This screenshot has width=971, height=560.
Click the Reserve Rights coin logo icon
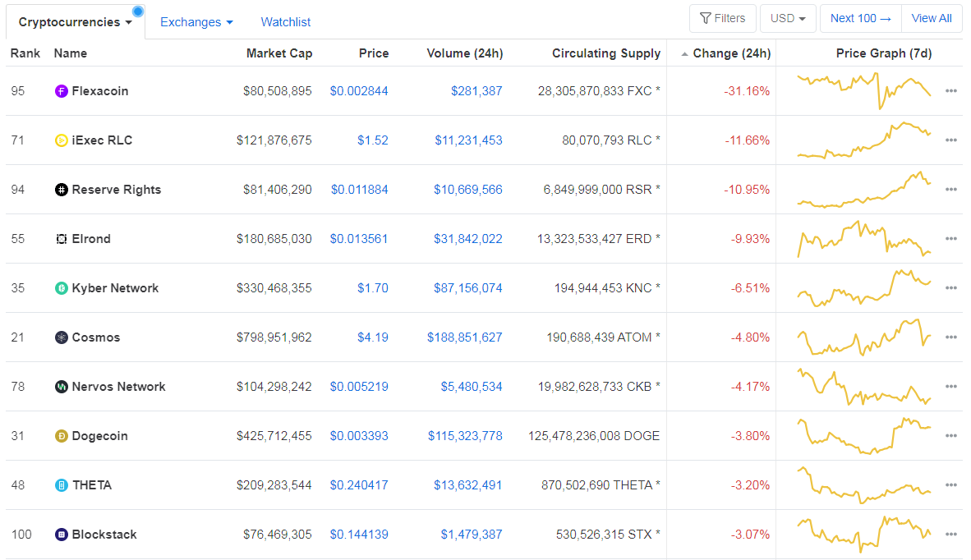62,190
